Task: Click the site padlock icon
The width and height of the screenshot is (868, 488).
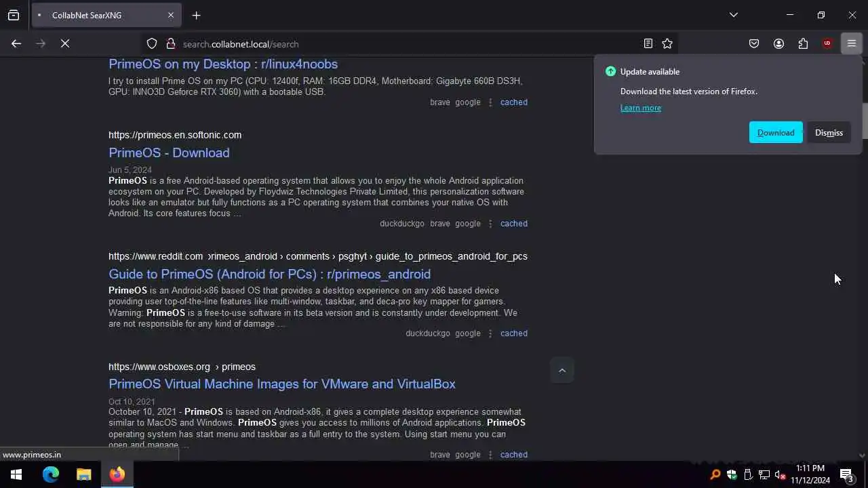Action: coord(170,43)
